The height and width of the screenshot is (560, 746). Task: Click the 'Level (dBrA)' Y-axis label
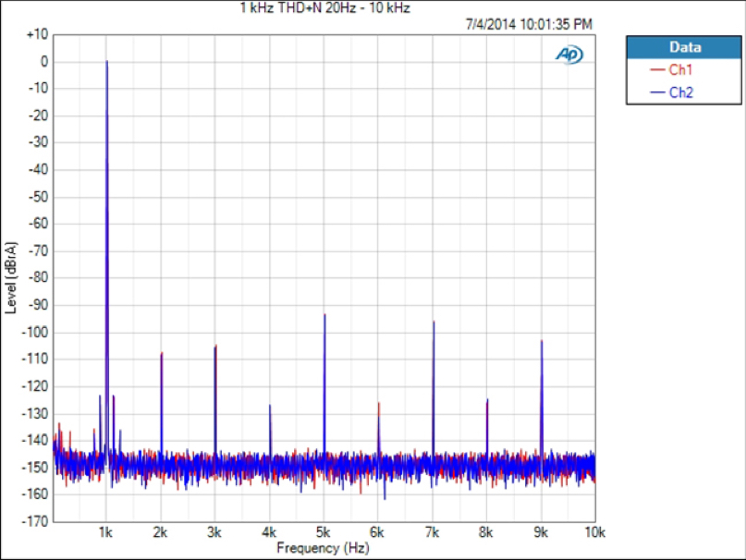[11, 277]
